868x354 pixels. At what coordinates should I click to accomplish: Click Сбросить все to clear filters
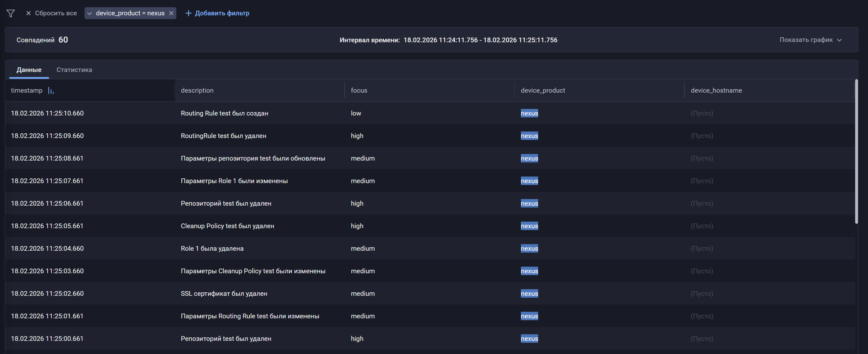[x=56, y=13]
